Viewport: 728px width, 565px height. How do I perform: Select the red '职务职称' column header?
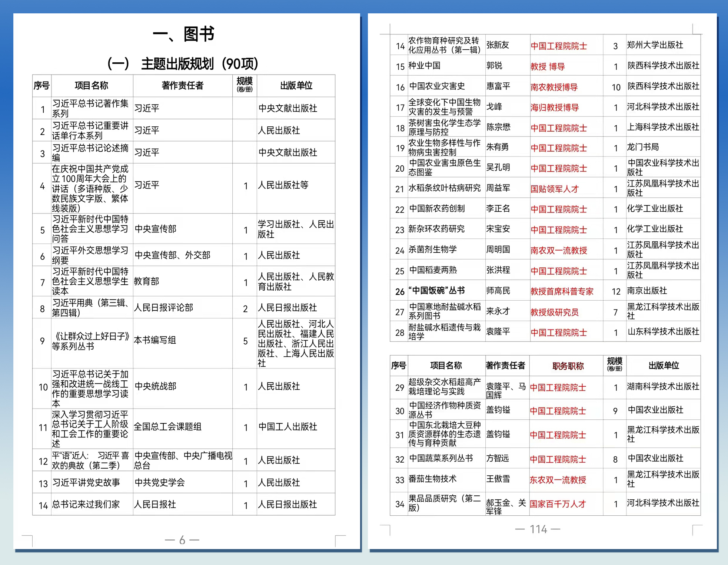pos(568,366)
